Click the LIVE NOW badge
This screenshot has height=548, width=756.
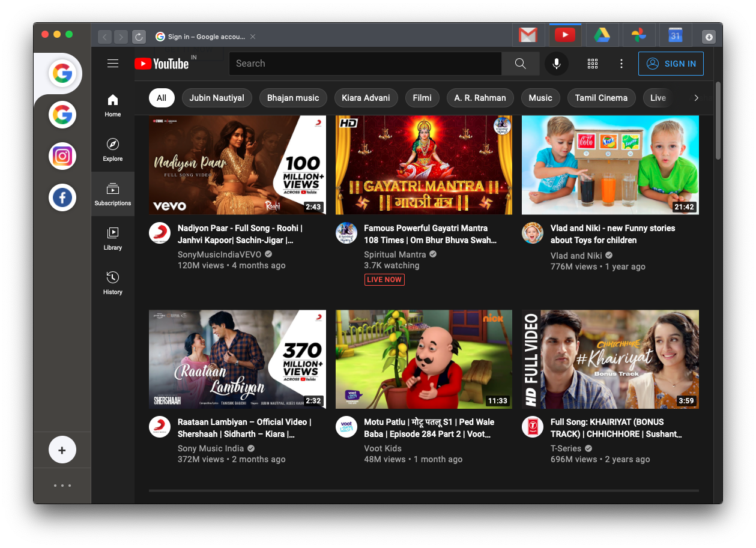pos(384,280)
